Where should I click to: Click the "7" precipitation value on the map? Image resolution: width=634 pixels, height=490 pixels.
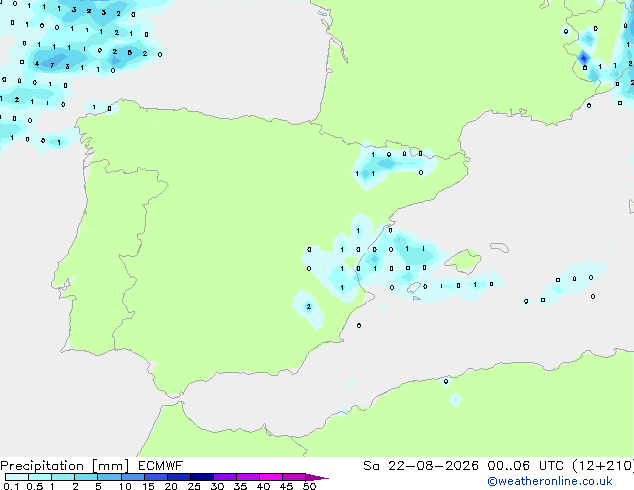click(x=52, y=65)
